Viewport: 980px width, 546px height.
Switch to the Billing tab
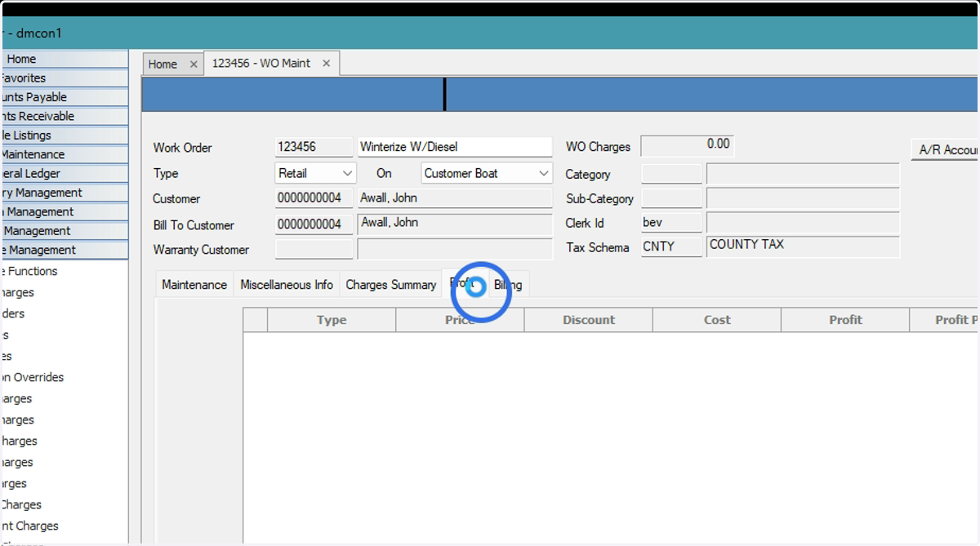[x=509, y=285]
